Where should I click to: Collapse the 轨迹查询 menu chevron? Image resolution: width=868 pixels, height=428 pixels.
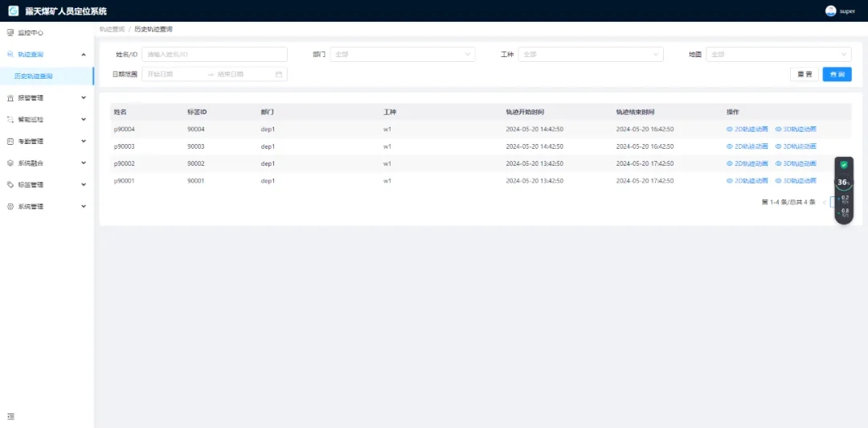(x=84, y=55)
